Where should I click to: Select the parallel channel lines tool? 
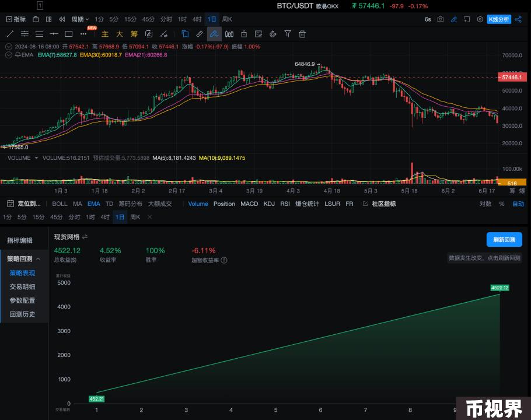click(x=25, y=34)
